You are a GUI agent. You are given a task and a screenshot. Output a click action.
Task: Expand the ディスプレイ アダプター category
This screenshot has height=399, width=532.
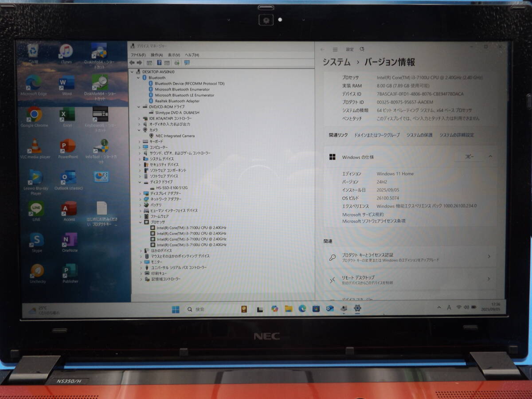pyautogui.click(x=140, y=193)
